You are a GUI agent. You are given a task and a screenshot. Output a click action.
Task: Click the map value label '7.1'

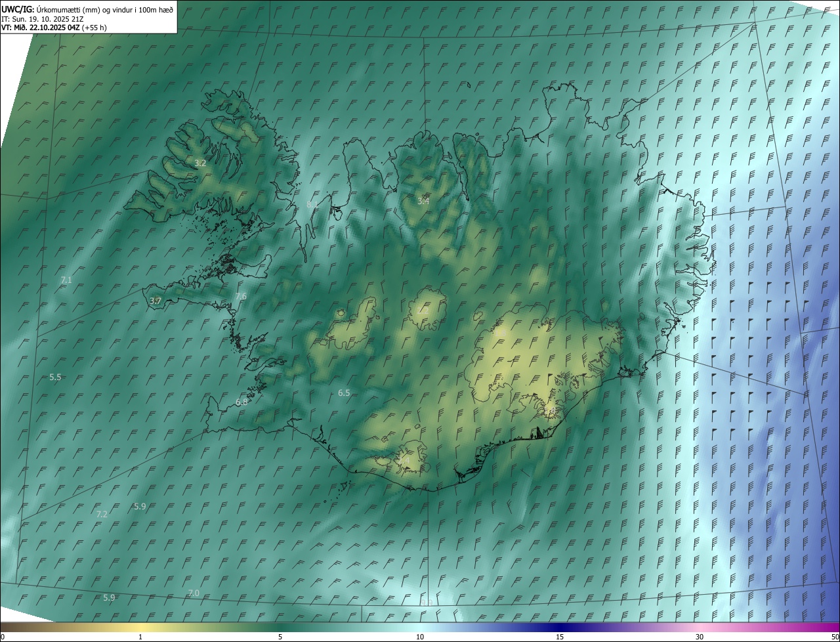pos(66,280)
